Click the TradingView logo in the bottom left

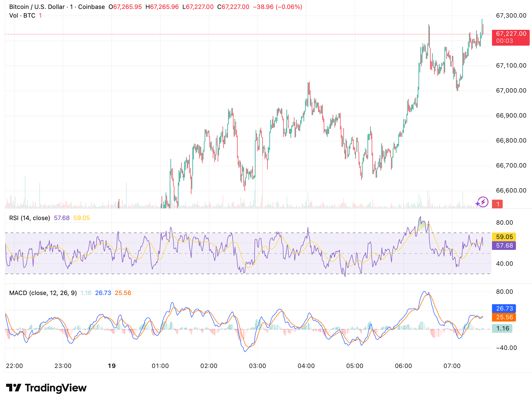46,388
